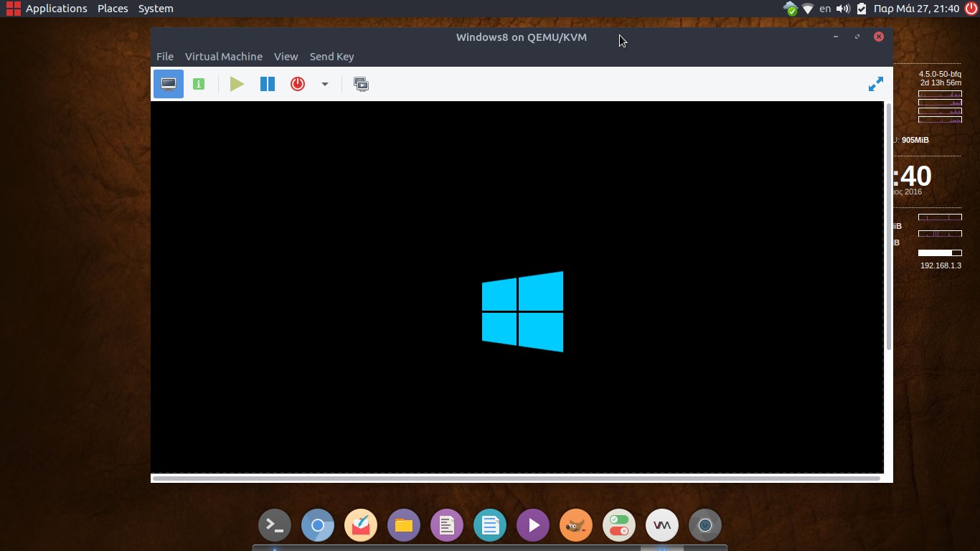Launch GIMP from the dock
980x551 pixels.
coord(575,526)
